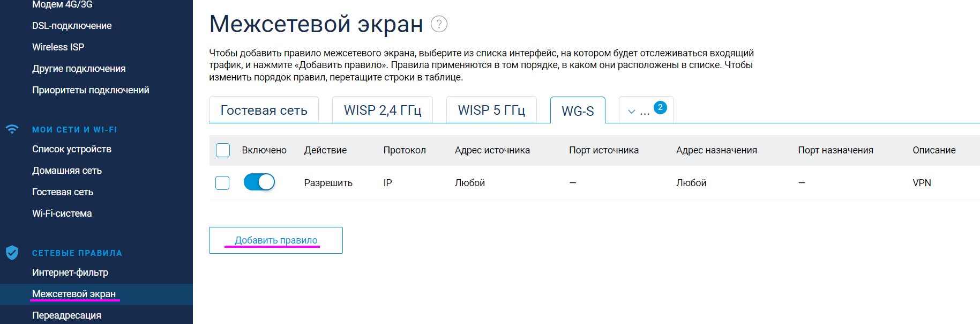
Task: Click the help question mark icon
Action: pyautogui.click(x=439, y=24)
